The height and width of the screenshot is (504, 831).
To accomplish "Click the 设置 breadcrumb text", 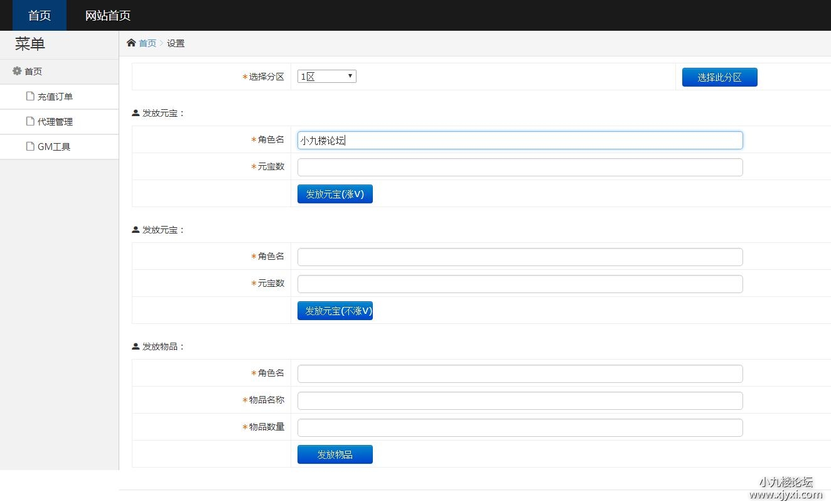I will tap(176, 43).
